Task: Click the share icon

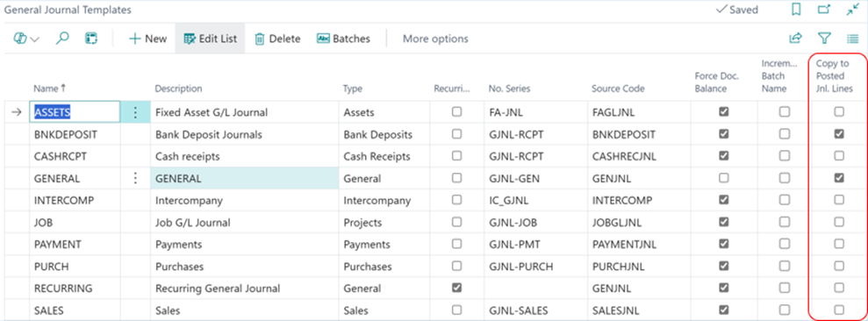Action: click(795, 39)
